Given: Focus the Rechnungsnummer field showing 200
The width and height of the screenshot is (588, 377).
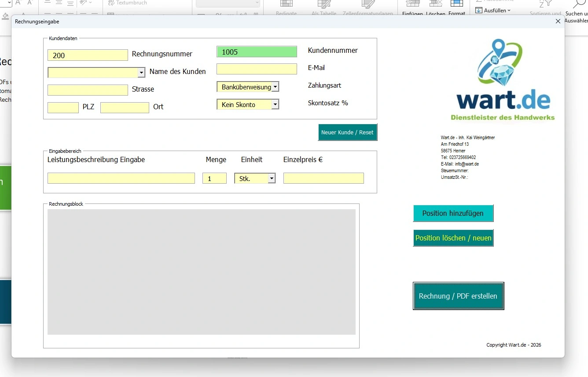Looking at the screenshot, I should (88, 55).
